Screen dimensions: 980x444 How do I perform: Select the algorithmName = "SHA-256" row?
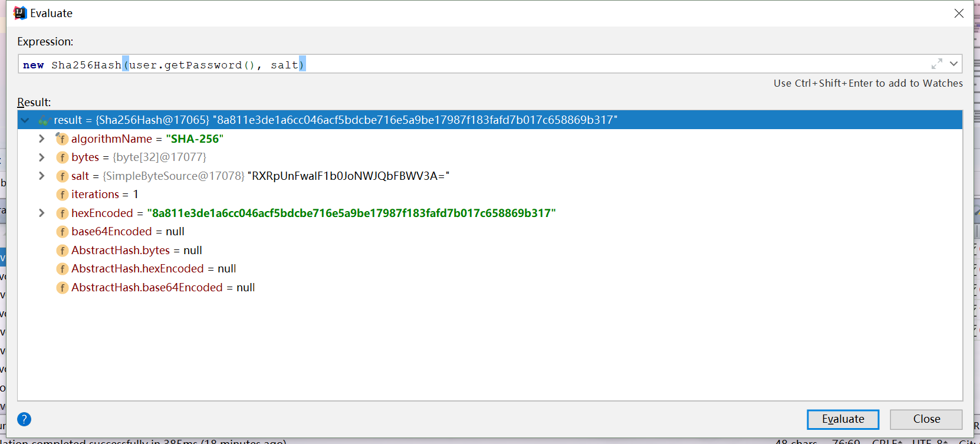pyautogui.click(x=490, y=139)
